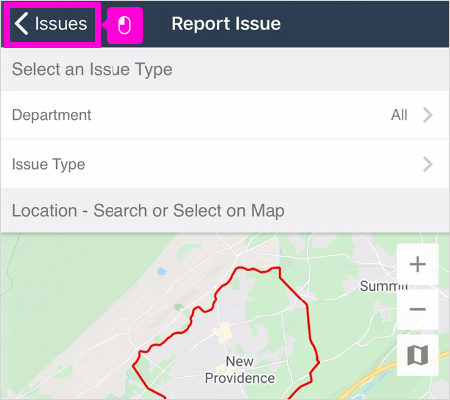Image resolution: width=450 pixels, height=400 pixels.
Task: Click the Location search header bar
Action: 225,211
